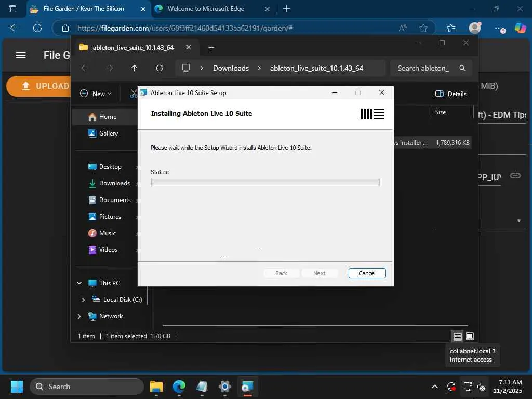Select Network in the File Explorer sidebar
Screen dimensions: 532x399
(x=105, y=316)
